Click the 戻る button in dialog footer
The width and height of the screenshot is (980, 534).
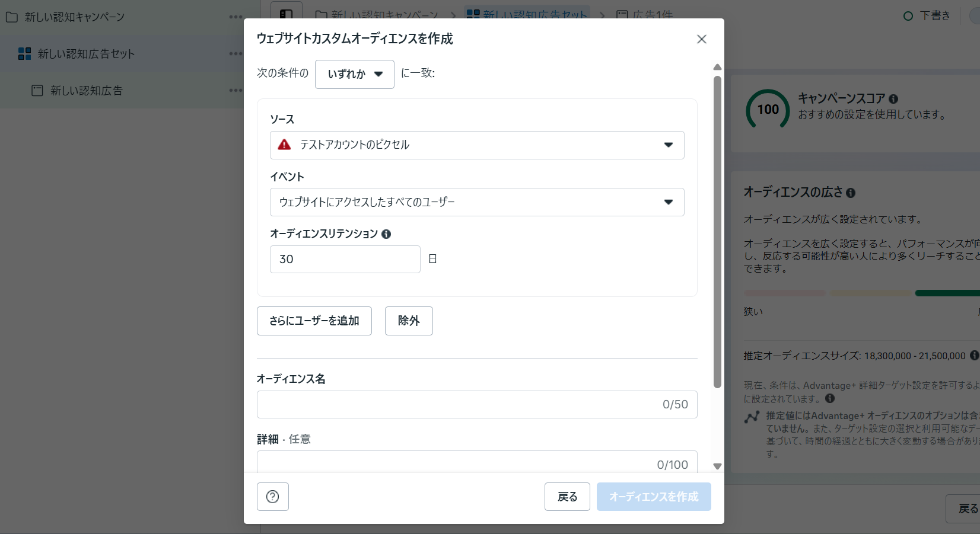pyautogui.click(x=567, y=497)
